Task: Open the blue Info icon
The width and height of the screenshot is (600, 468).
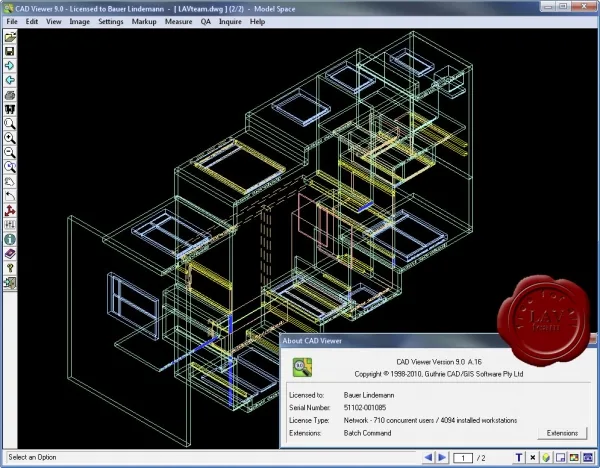Action: 10,240
